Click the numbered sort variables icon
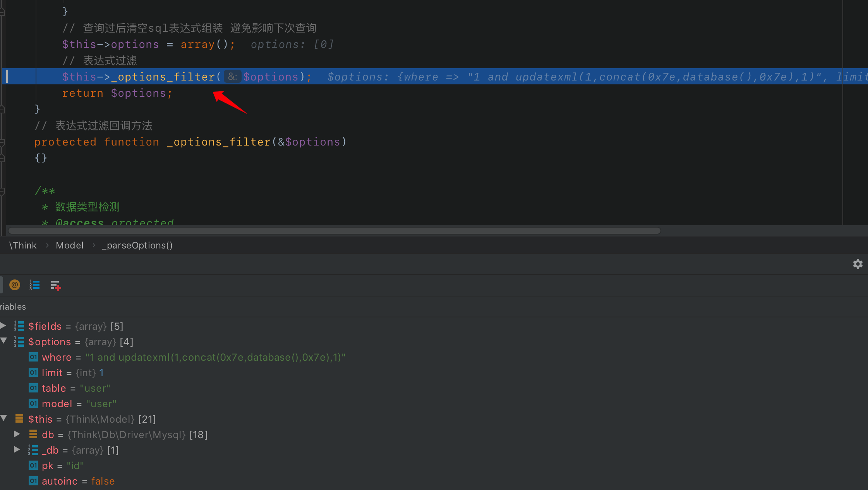This screenshot has height=490, width=868. (34, 285)
